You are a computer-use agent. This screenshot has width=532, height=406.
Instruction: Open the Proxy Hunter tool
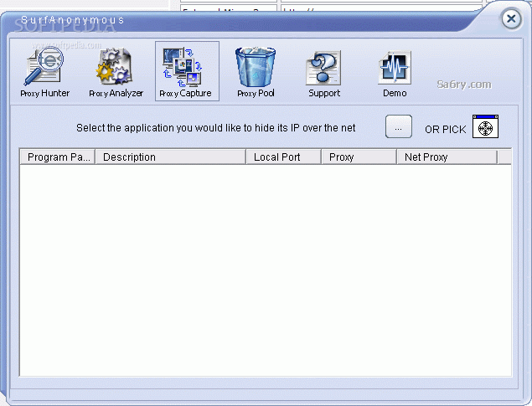click(44, 71)
